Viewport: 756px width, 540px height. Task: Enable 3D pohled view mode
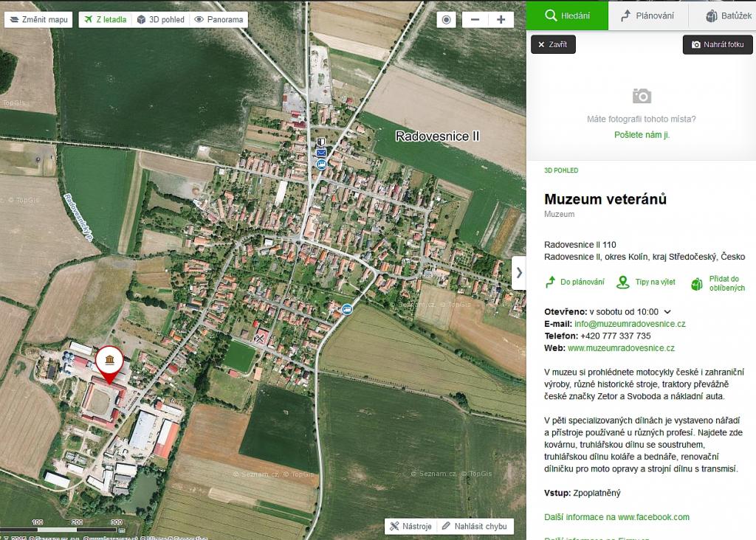pyautogui.click(x=159, y=19)
